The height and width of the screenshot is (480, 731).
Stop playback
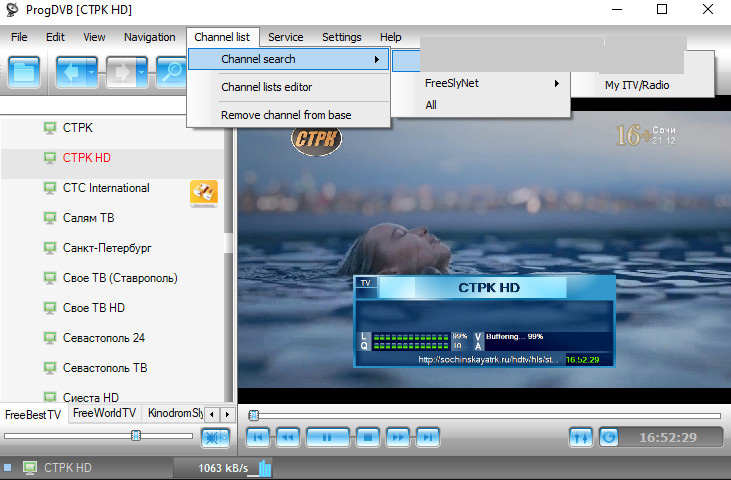[x=368, y=438]
